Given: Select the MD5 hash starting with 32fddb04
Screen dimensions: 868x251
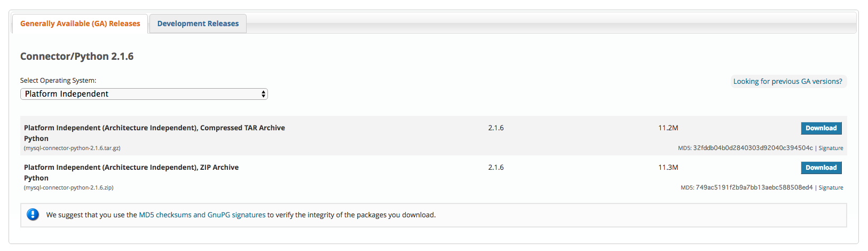Looking at the screenshot, I should (753, 148).
